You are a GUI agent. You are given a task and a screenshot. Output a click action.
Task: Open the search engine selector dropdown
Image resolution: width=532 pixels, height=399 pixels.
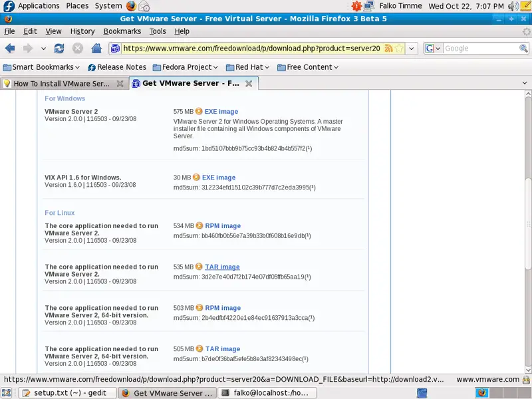click(x=433, y=49)
